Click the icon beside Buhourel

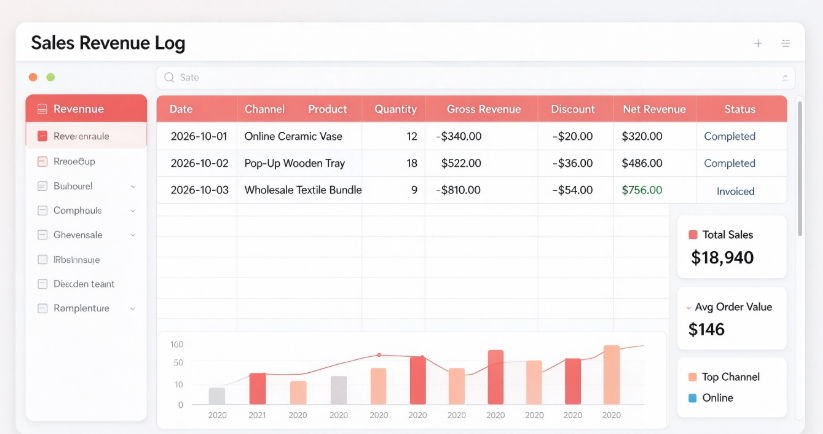tap(43, 186)
